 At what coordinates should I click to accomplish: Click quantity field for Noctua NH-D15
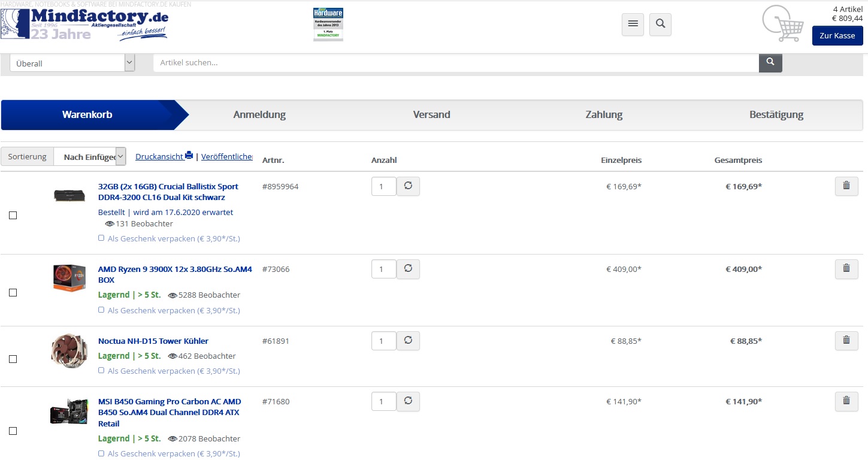[384, 341]
